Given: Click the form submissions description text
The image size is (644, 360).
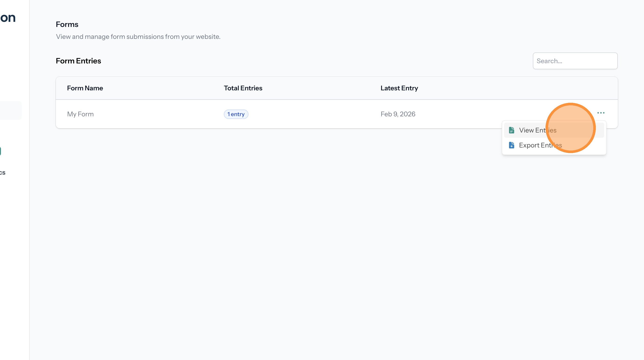Looking at the screenshot, I should point(138,37).
